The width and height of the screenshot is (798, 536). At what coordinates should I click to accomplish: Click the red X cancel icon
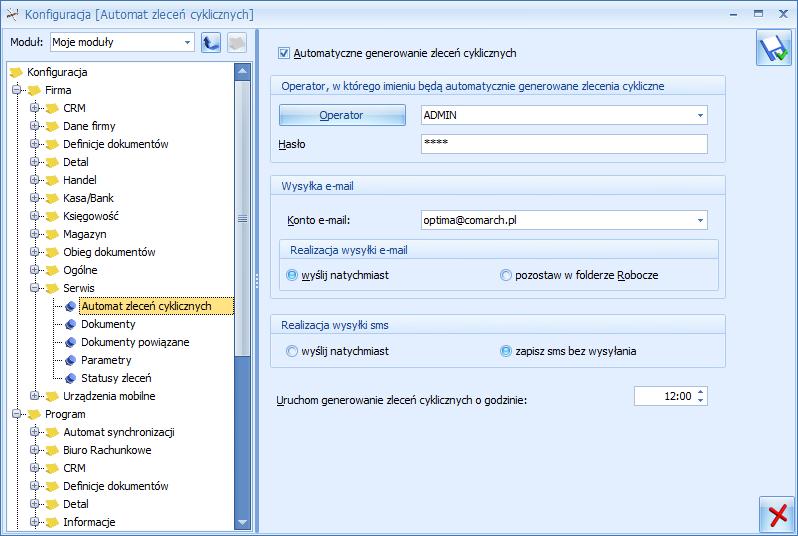click(x=777, y=515)
